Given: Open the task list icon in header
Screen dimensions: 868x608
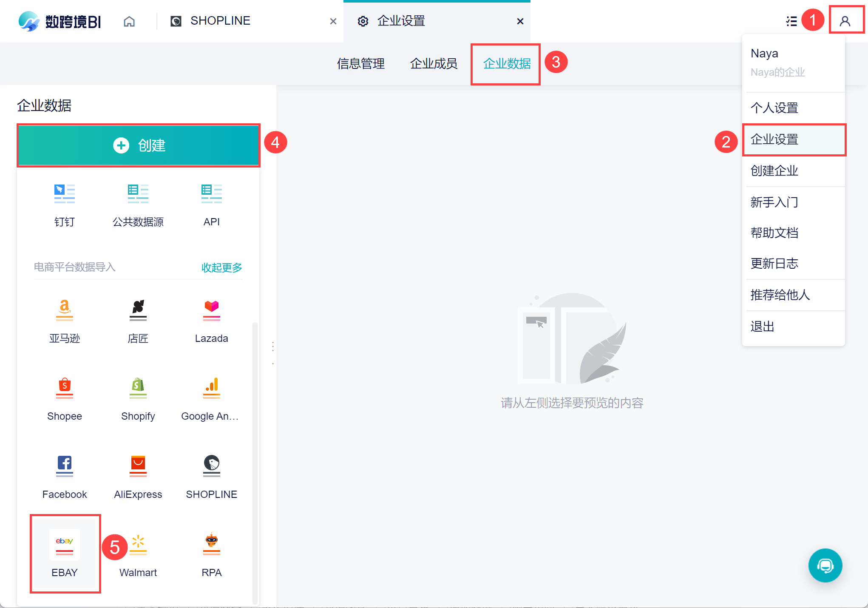Looking at the screenshot, I should tap(791, 21).
